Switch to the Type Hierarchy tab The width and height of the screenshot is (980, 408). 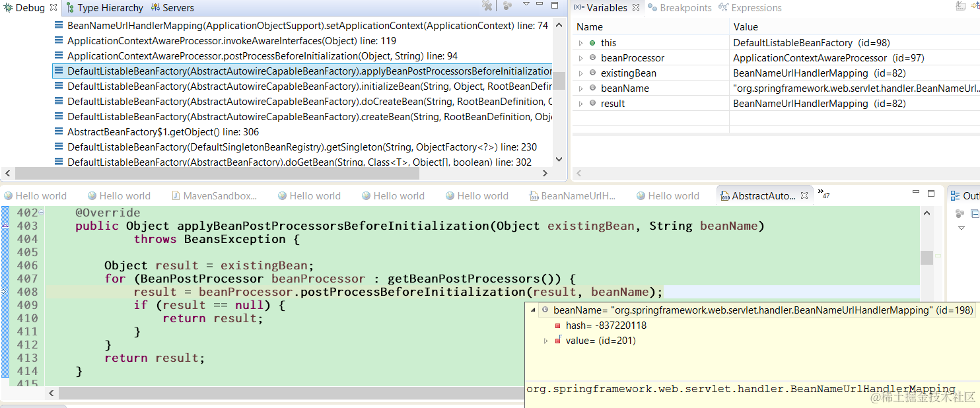(104, 8)
